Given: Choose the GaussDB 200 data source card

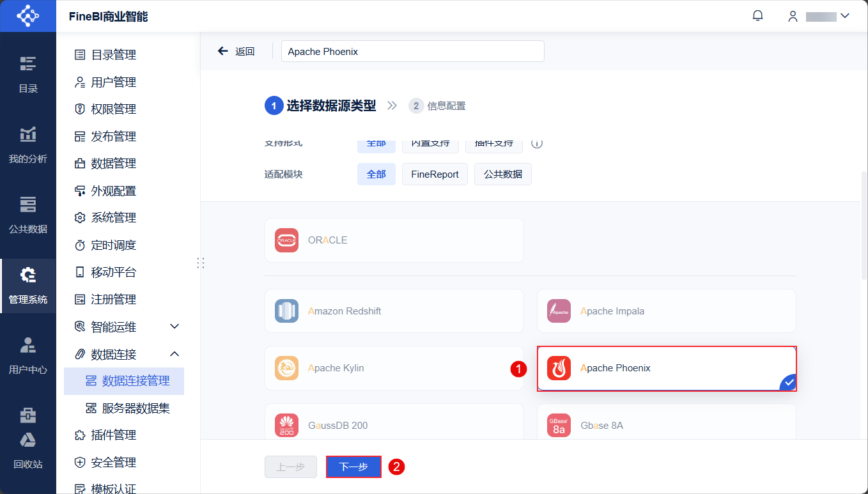Looking at the screenshot, I should coord(394,421).
